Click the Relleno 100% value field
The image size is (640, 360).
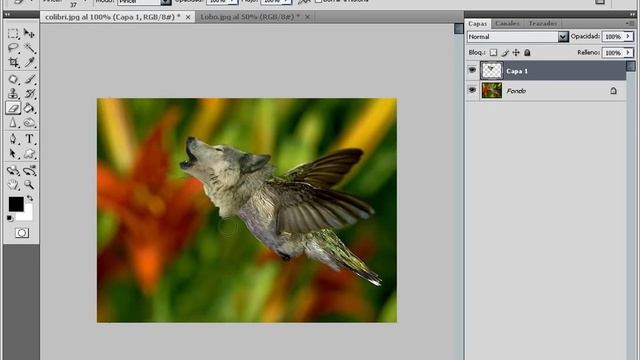[613, 53]
